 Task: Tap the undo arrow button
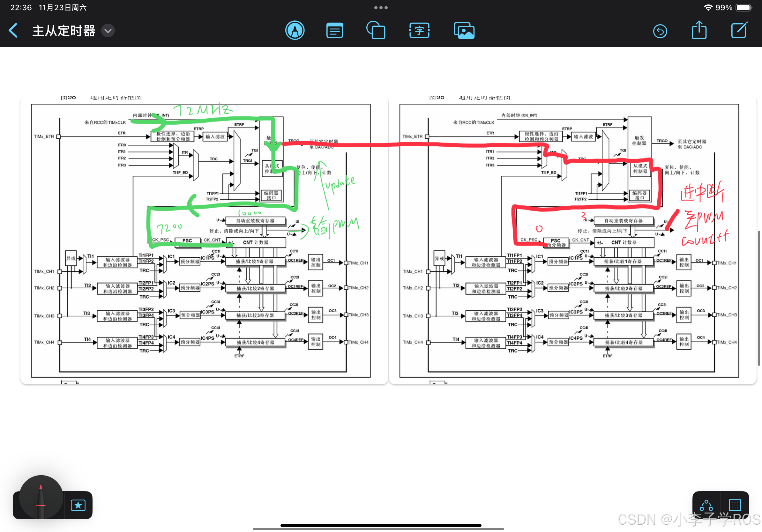[x=660, y=31]
